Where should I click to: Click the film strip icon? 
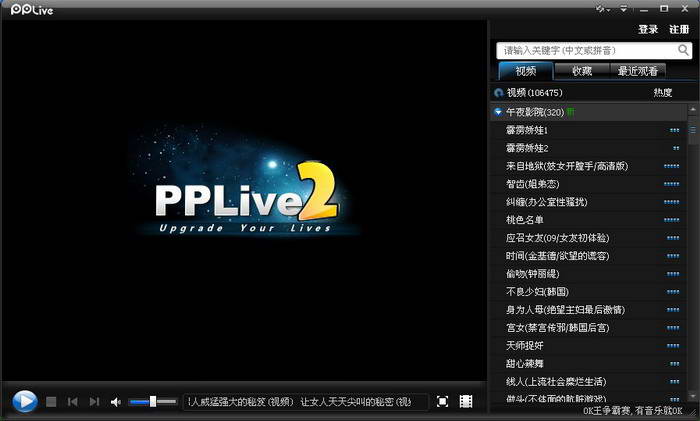[x=466, y=402]
